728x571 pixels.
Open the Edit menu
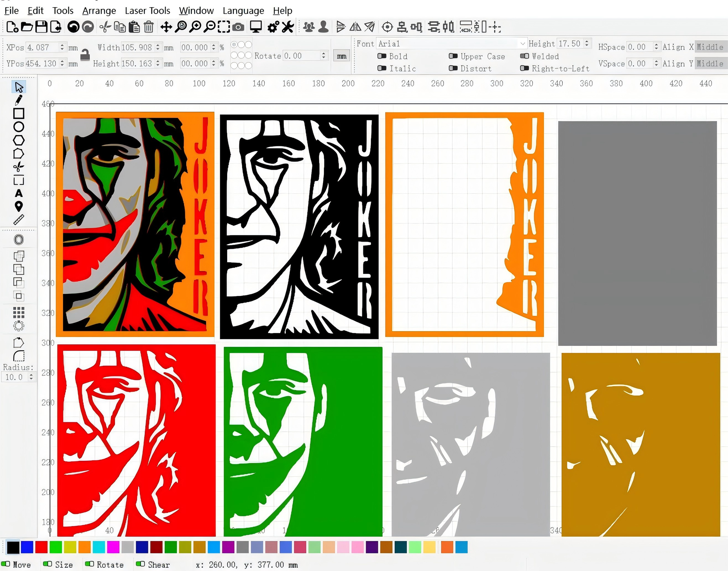(x=35, y=11)
